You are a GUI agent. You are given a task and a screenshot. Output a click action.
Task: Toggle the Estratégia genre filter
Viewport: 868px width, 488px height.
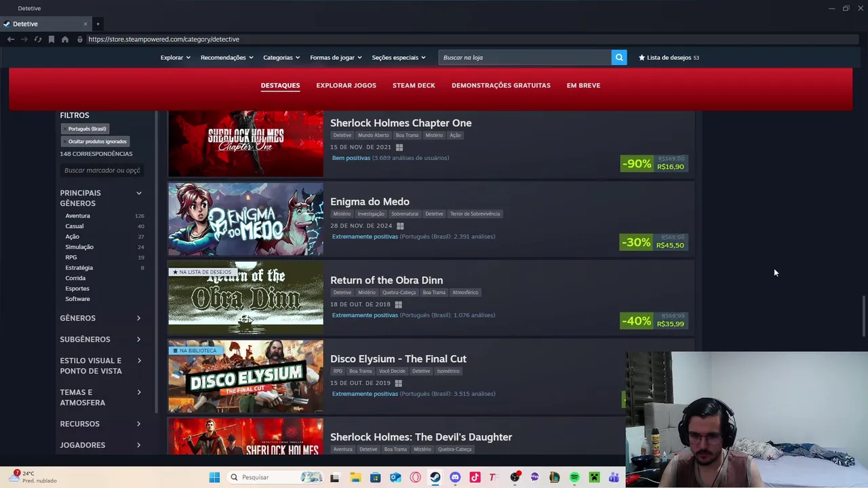pyautogui.click(x=79, y=268)
